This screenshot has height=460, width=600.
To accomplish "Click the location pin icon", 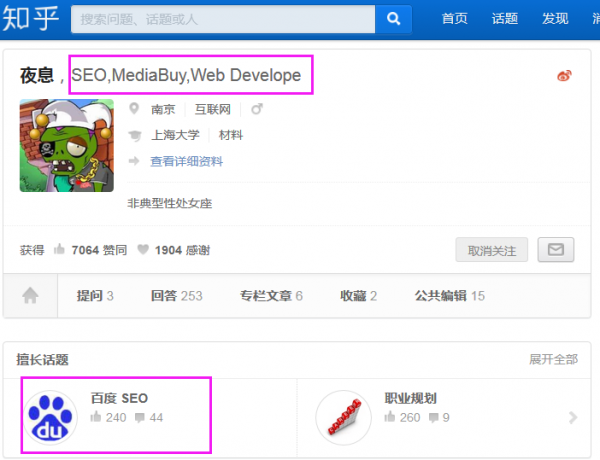I will pyautogui.click(x=134, y=109).
